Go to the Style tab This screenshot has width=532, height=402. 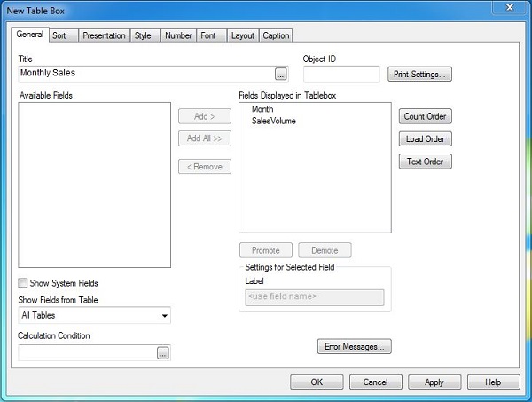click(x=143, y=35)
